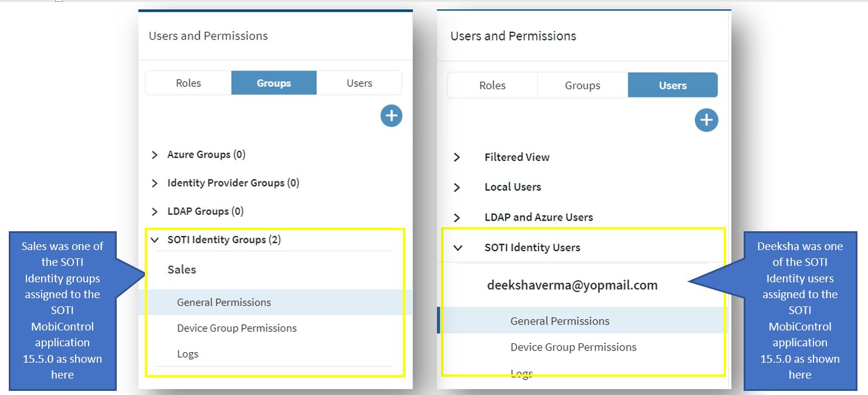Open the Users tab in left panel
Viewport: 868px width, 395px height.
pos(359,83)
